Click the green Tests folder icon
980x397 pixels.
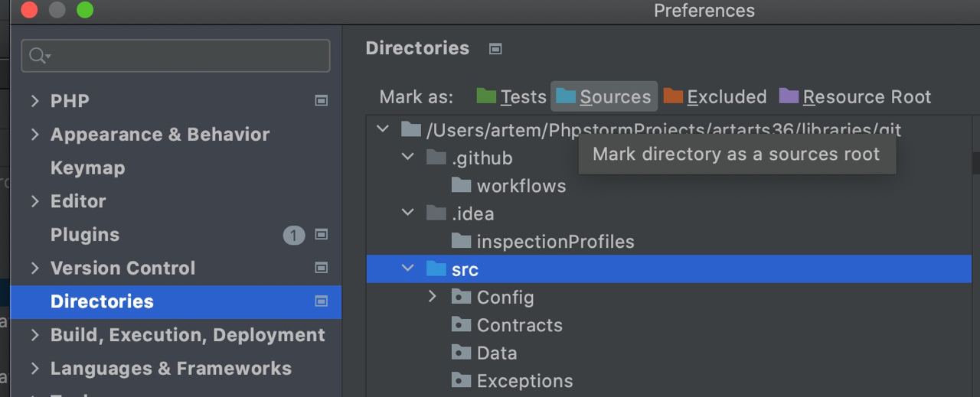[486, 96]
